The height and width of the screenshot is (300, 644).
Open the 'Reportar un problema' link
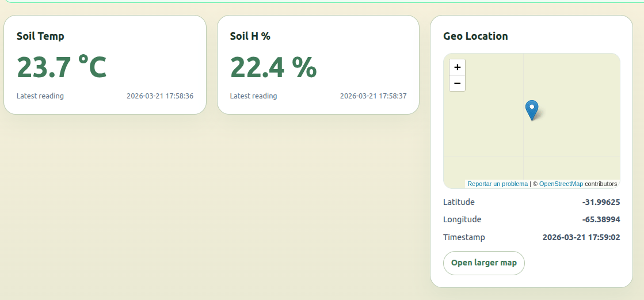497,184
